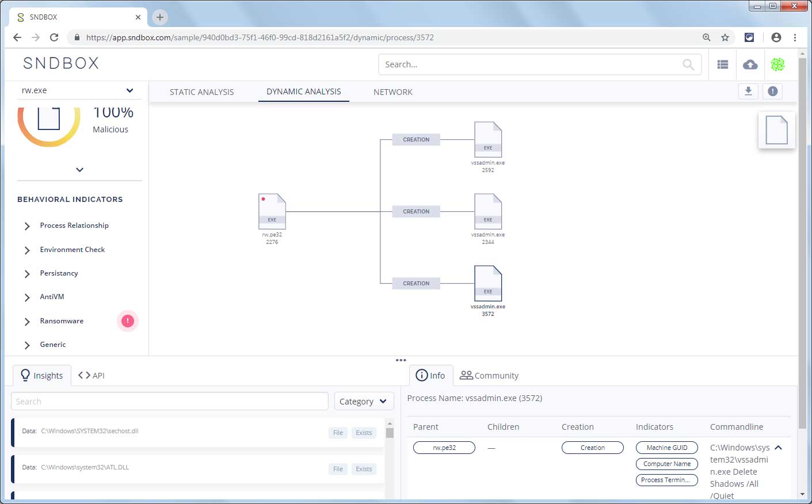Image resolution: width=812 pixels, height=504 pixels.
Task: Click CREATION label for vssadmin 2344
Action: [x=416, y=212]
